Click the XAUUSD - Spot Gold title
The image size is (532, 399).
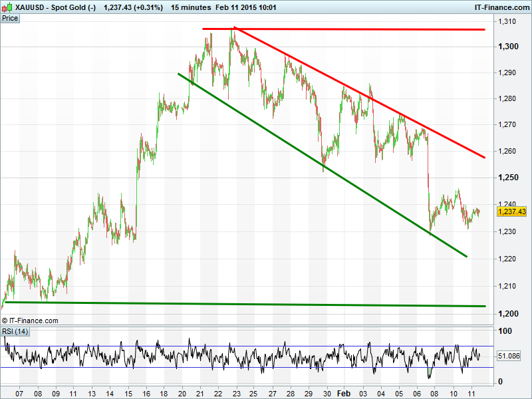point(56,7)
